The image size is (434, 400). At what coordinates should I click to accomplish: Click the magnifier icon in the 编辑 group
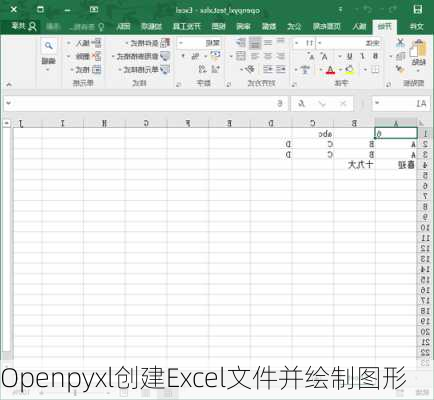48,46
